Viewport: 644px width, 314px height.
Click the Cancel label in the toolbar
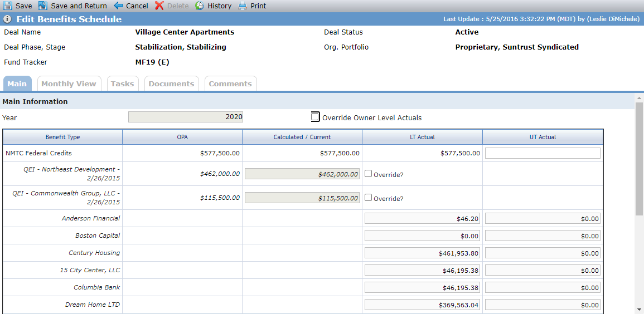137,6
